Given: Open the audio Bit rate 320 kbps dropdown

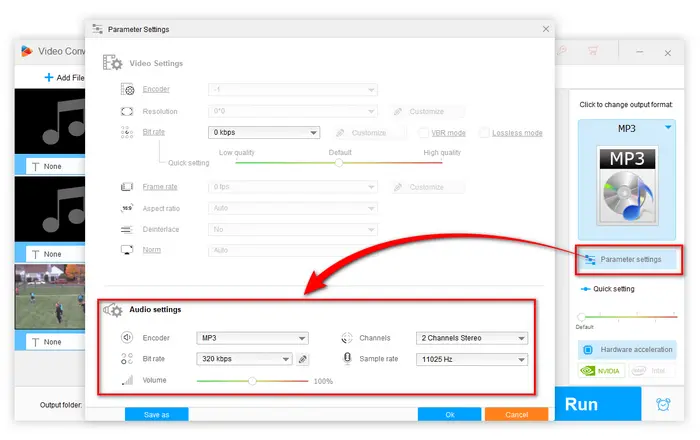Looking at the screenshot, I should [x=244, y=359].
